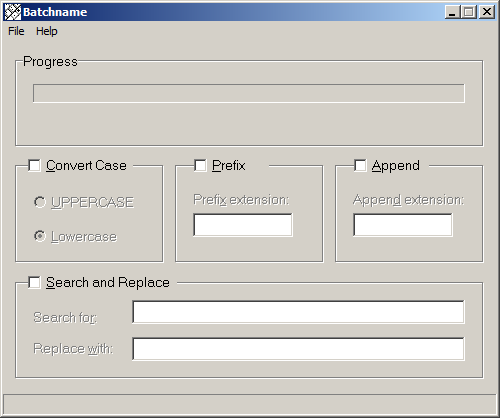The image size is (500, 418).
Task: Click the Progress bar
Action: pos(249,93)
